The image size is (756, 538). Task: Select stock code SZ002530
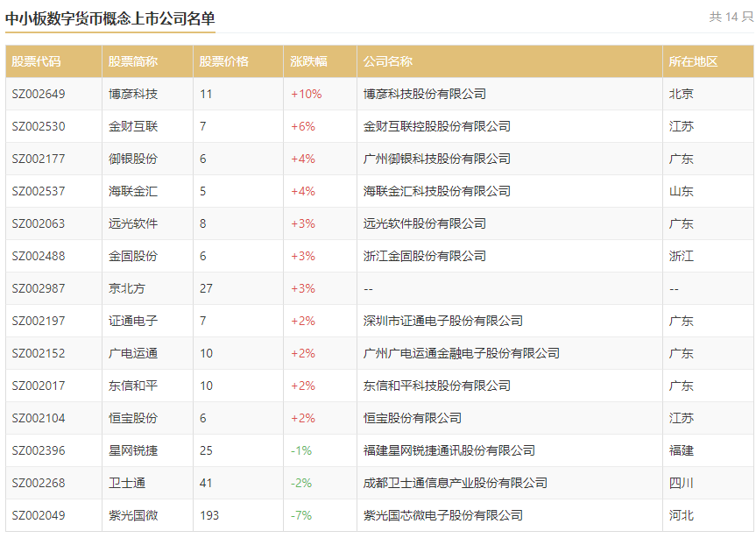(x=39, y=126)
